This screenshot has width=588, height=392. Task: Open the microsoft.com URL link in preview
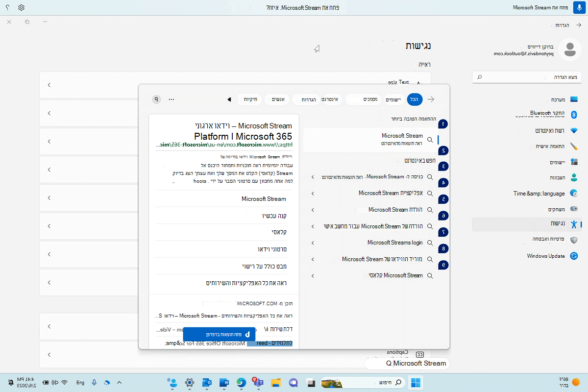coord(223,145)
